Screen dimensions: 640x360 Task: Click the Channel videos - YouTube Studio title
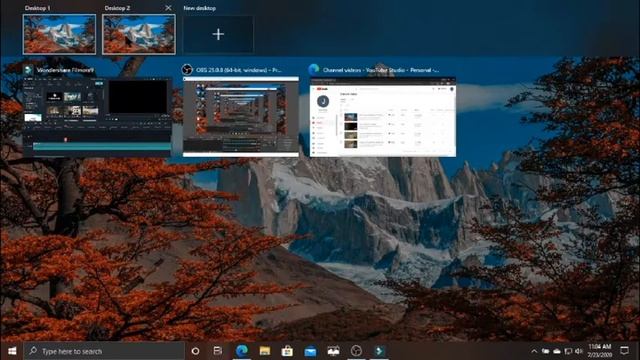click(x=381, y=70)
